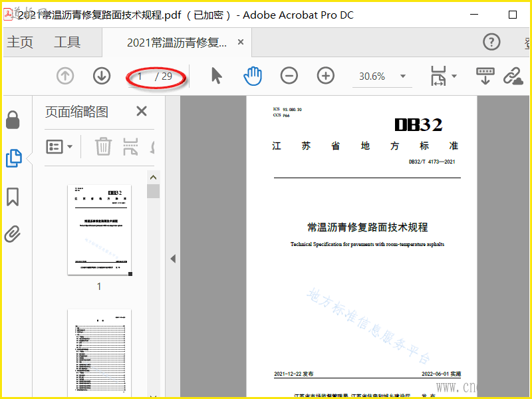This screenshot has height=399, width=532.
Task: Click the current page number field
Action: (140, 76)
